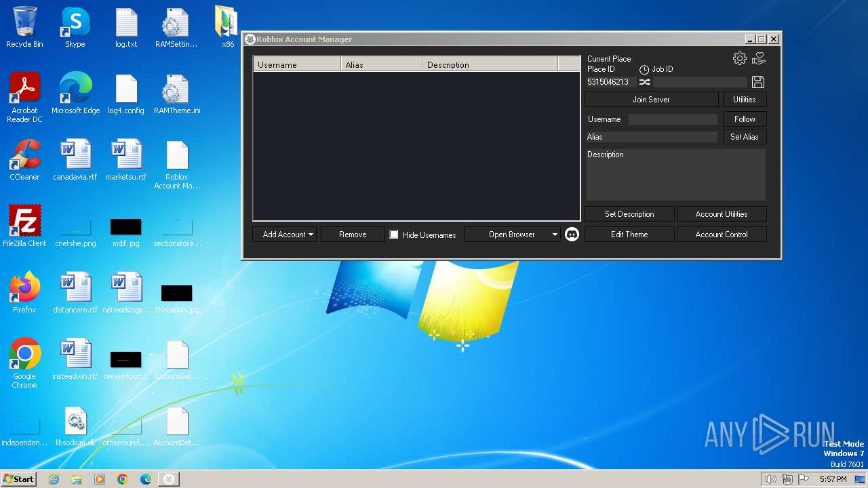Select the log.txt file icon
Image resolution: width=868 pixels, height=488 pixels.
pos(126,27)
